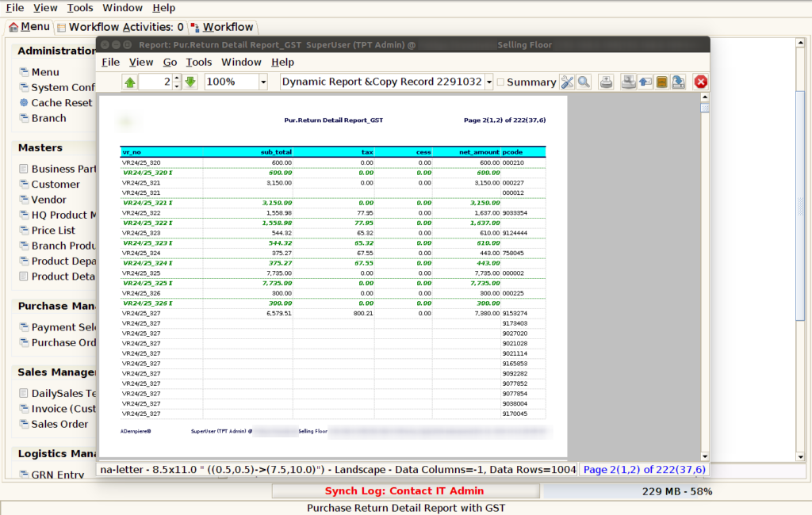The width and height of the screenshot is (812, 515).
Task: Click the blue page indicator in status bar
Action: 644,470
